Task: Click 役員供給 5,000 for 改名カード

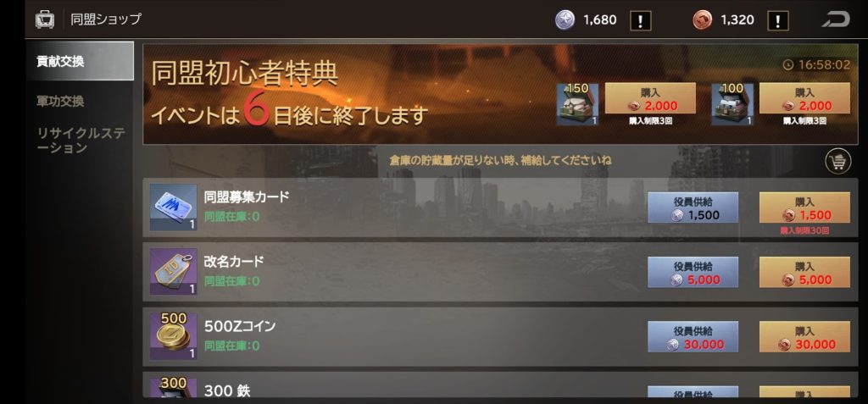Action: pyautogui.click(x=693, y=272)
